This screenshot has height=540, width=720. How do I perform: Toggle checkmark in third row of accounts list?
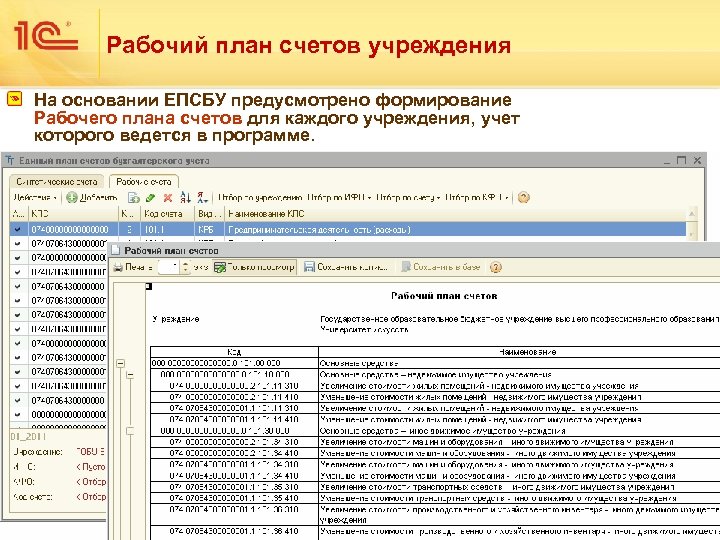coord(18,258)
